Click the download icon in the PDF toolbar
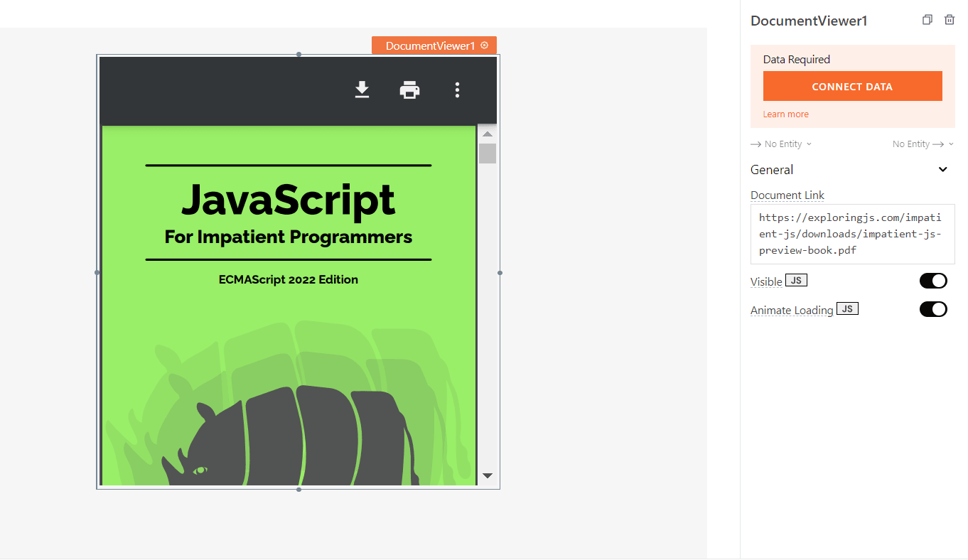 click(362, 90)
